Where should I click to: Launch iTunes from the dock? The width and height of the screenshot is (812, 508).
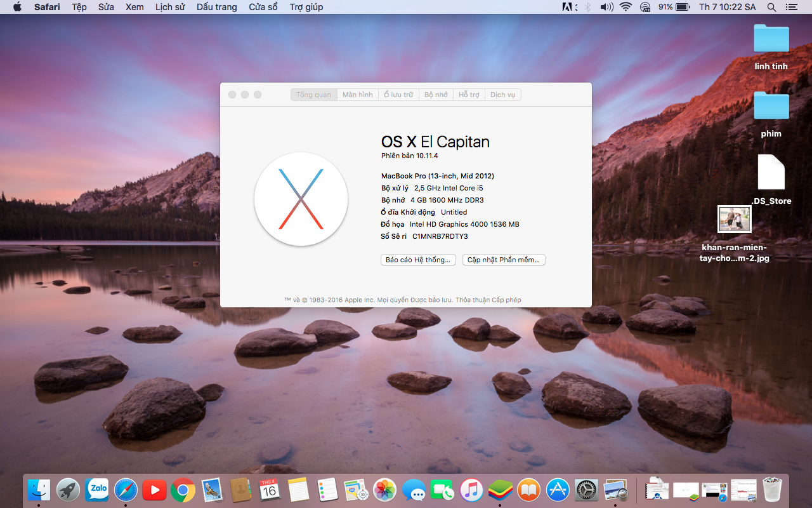click(471, 490)
